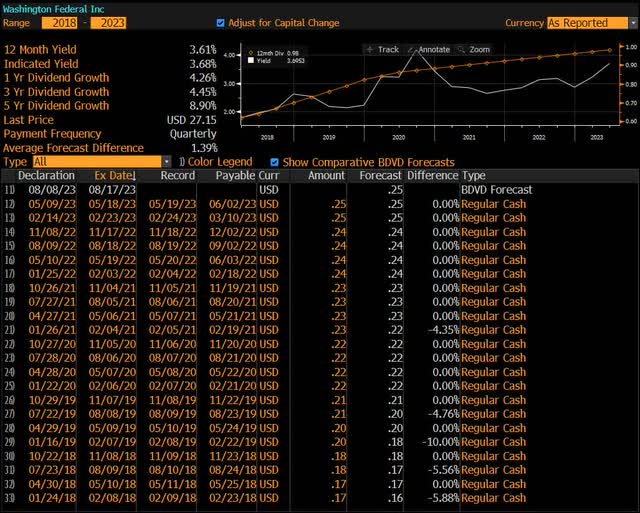Select the row with declaration 04/28/20
This screenshot has width=640, height=513.
320,372
